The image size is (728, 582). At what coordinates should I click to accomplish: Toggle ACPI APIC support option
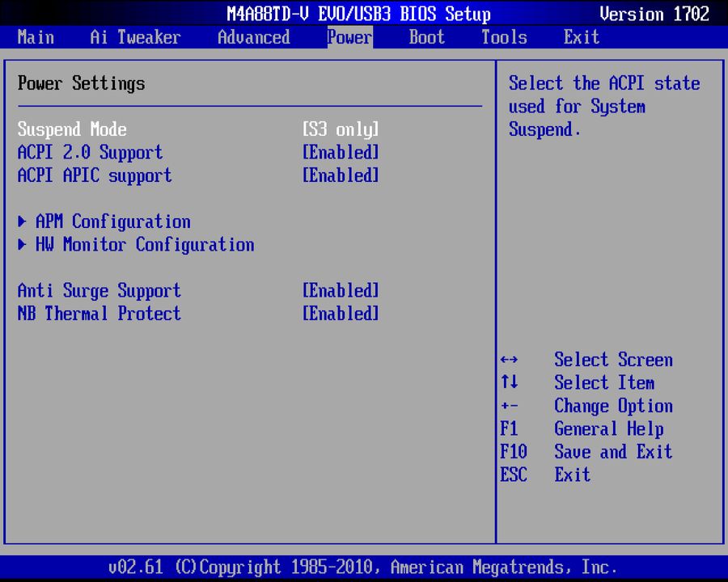[340, 175]
